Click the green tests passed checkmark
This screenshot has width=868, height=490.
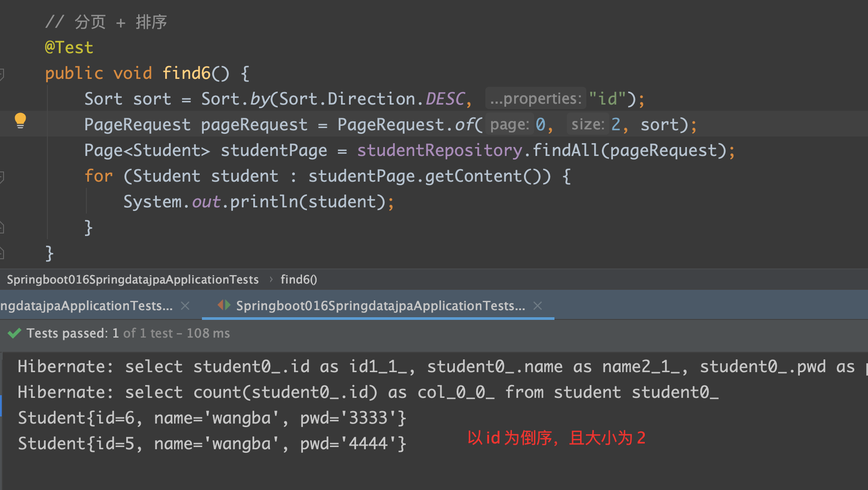15,333
